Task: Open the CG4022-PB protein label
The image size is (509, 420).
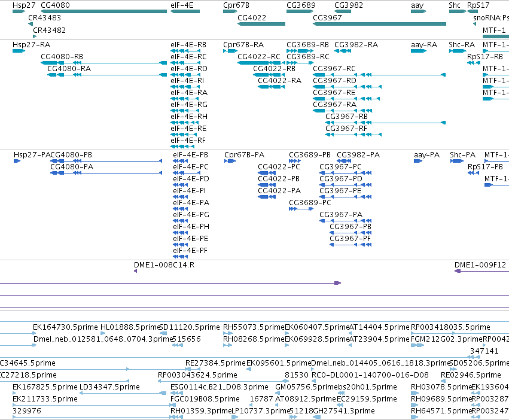Action: click(279, 179)
